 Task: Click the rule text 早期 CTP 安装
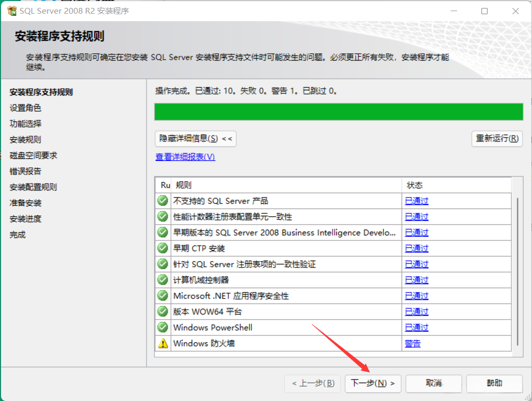(x=199, y=249)
